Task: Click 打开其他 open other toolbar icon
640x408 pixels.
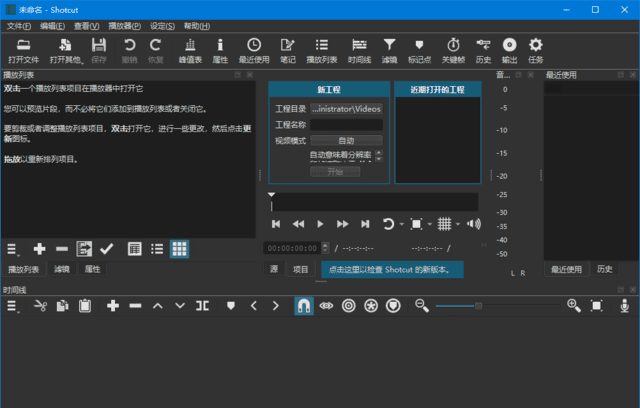Action: pos(67,51)
